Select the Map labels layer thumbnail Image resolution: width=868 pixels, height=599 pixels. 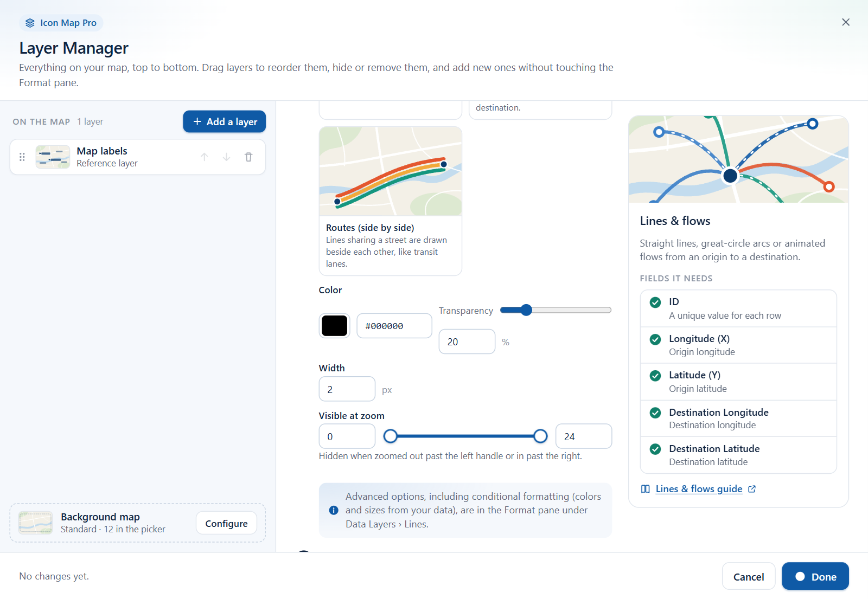(53, 157)
